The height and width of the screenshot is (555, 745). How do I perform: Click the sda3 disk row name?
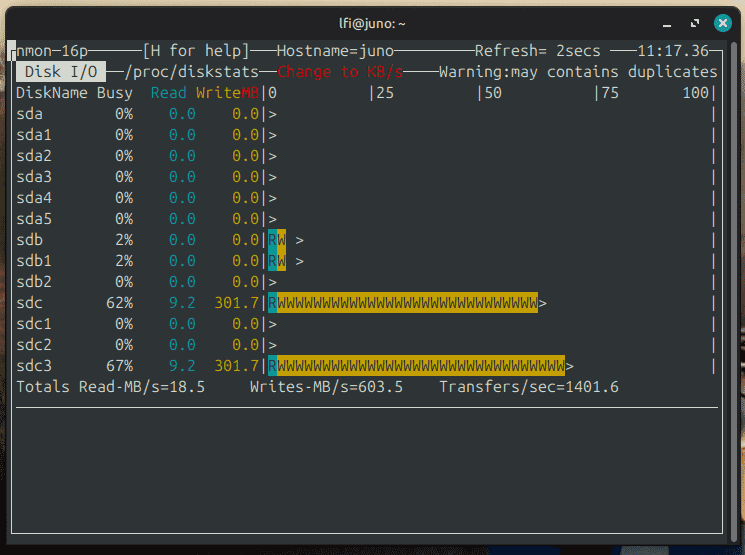(x=34, y=177)
